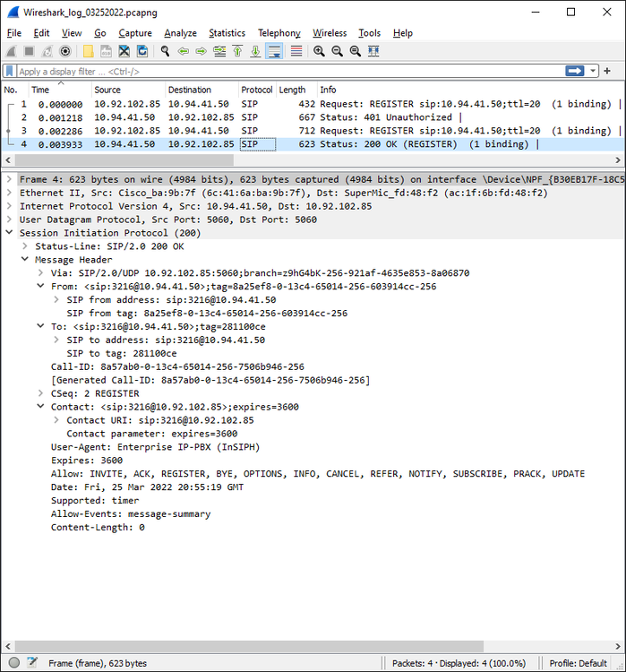The width and height of the screenshot is (626, 672).
Task: Go to the previous packet with the left arrow
Action: (x=184, y=51)
